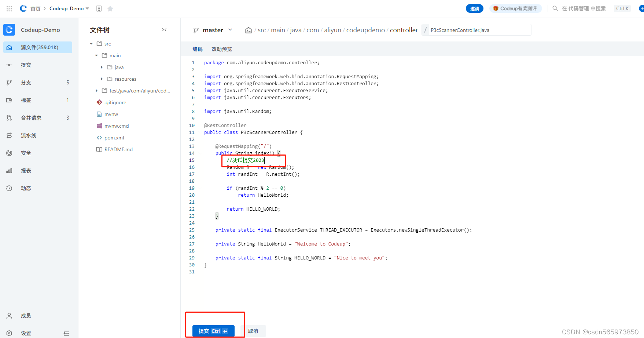Image resolution: width=644 pixels, height=338 pixels.
Task: Click the 提交 commit button
Action: 213,331
